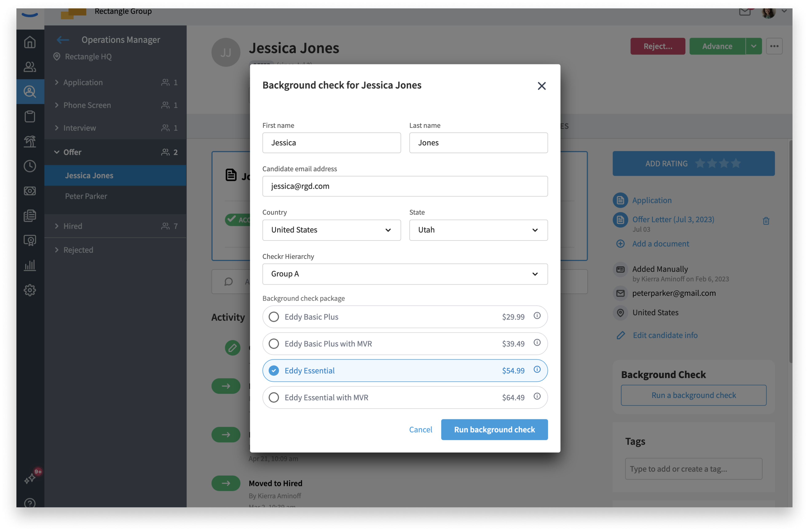This screenshot has height=532, width=809.
Task: Show info for Eddy Basic Plus package
Action: click(x=537, y=316)
